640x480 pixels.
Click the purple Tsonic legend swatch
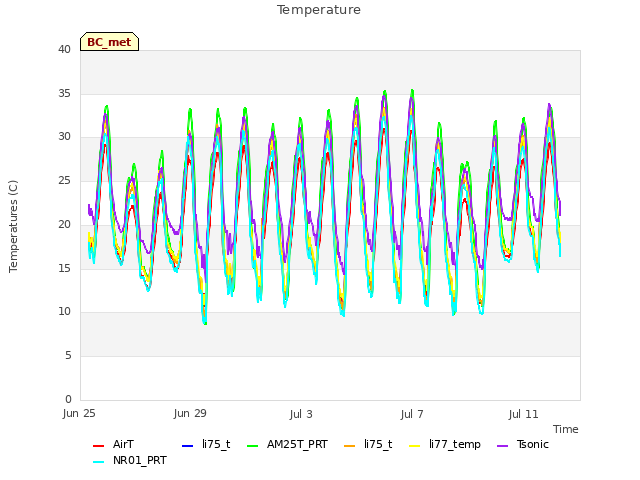click(x=502, y=445)
